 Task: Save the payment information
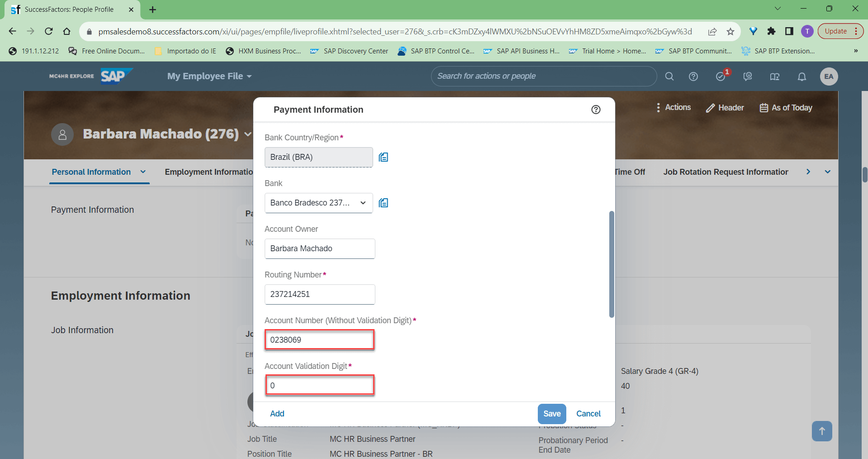click(x=551, y=413)
